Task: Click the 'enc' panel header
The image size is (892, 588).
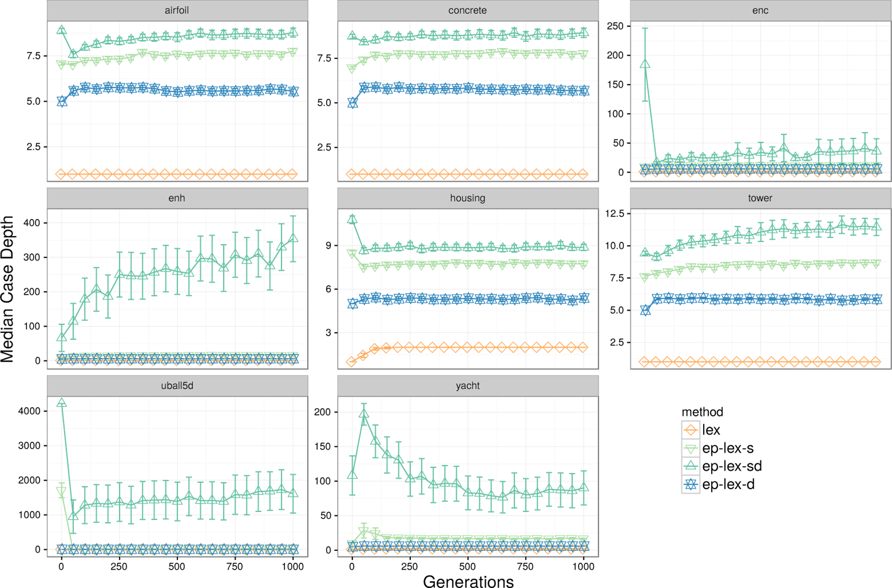Action: [760, 10]
